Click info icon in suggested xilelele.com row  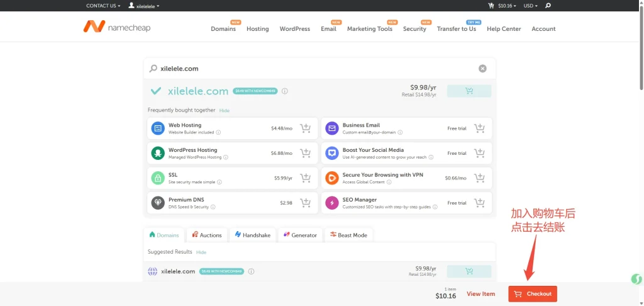[252, 271]
